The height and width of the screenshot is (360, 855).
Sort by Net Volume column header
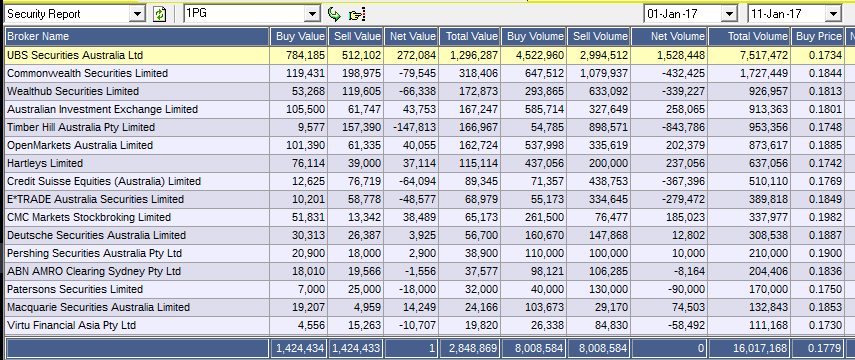coord(669,37)
